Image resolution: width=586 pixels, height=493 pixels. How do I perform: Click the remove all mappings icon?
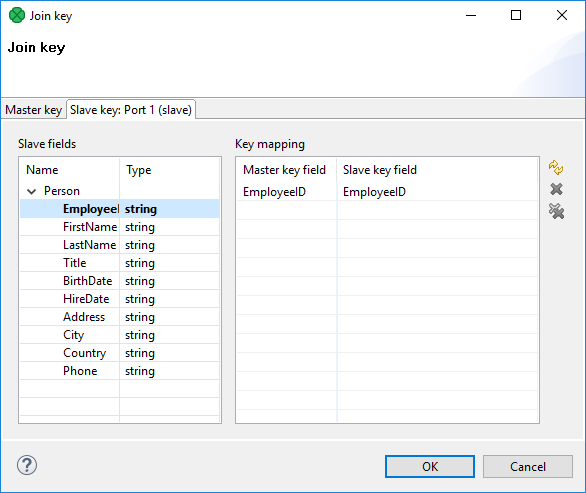point(556,211)
